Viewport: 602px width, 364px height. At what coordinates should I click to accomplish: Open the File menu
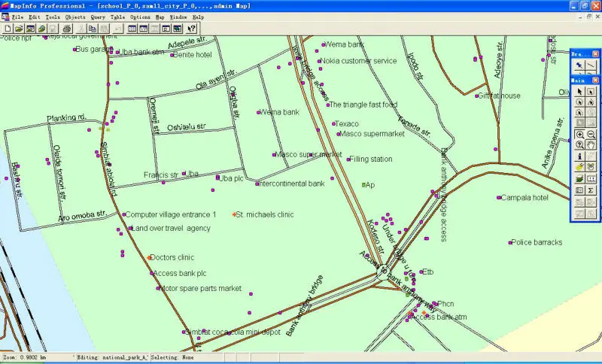coord(17,16)
